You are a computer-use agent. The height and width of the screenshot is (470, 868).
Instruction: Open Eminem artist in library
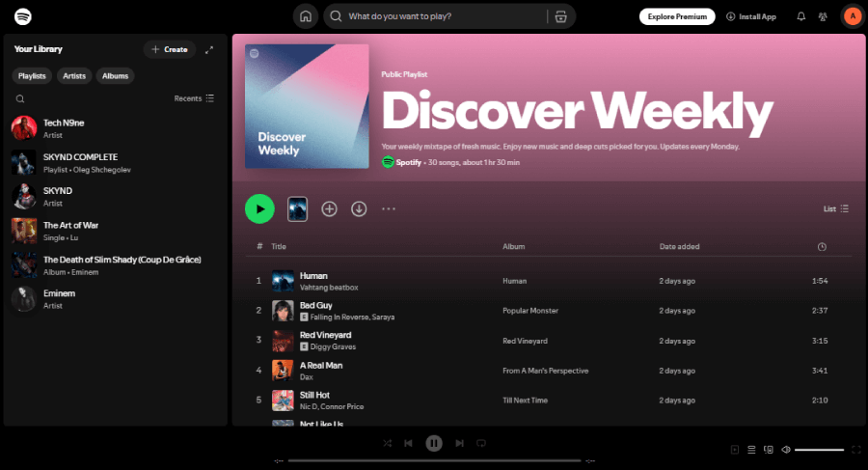(x=115, y=299)
